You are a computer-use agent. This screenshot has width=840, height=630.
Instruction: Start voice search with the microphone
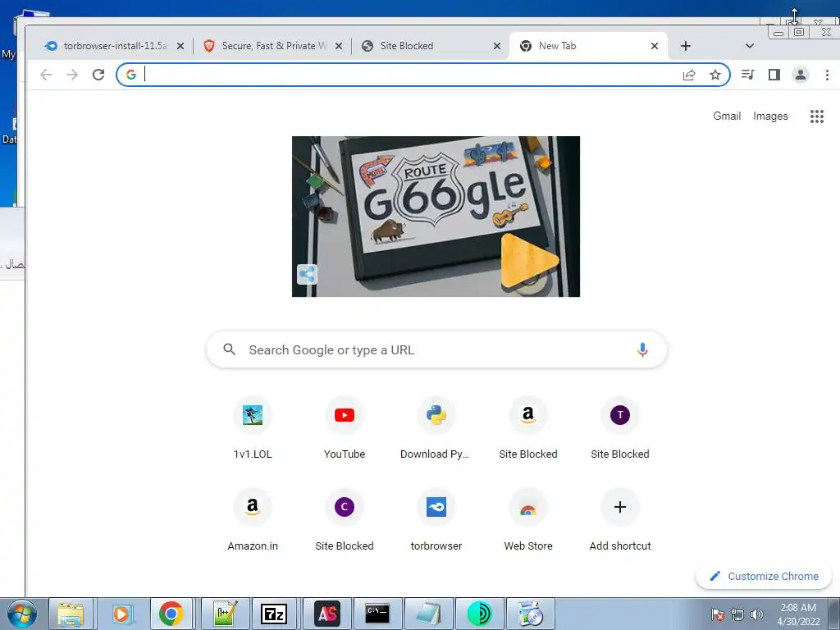click(642, 349)
